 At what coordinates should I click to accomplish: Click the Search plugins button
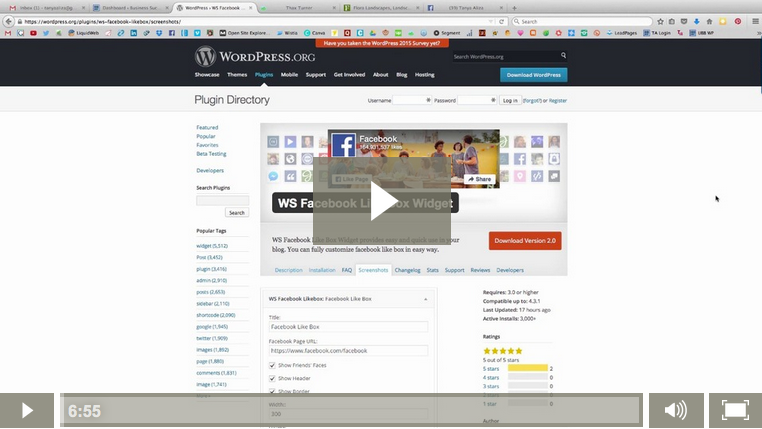coord(237,213)
